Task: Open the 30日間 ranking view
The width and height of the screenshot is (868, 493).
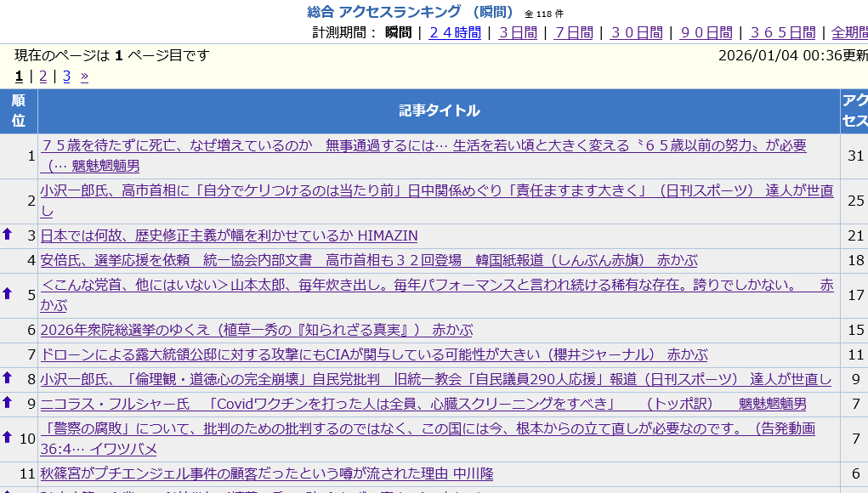Action: coord(636,32)
